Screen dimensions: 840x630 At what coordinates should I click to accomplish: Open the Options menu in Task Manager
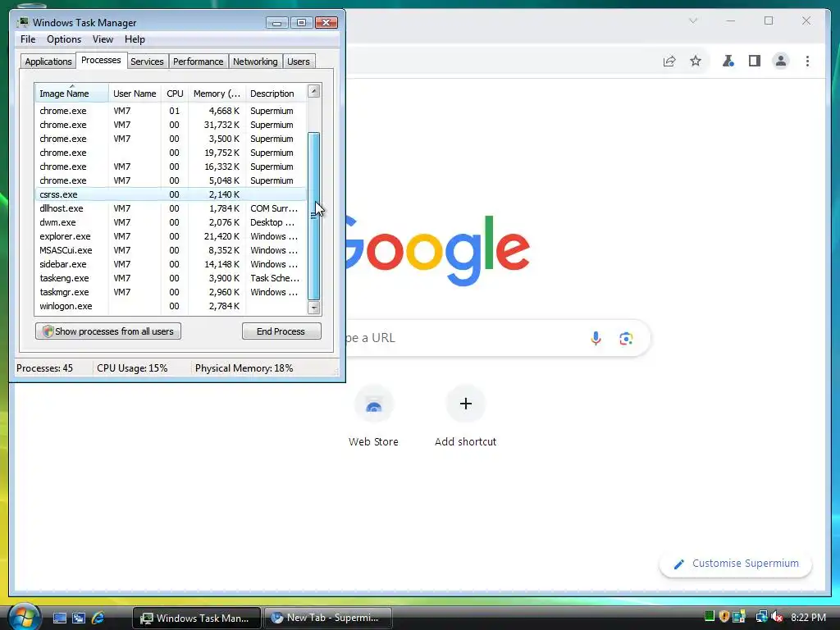[x=64, y=39]
